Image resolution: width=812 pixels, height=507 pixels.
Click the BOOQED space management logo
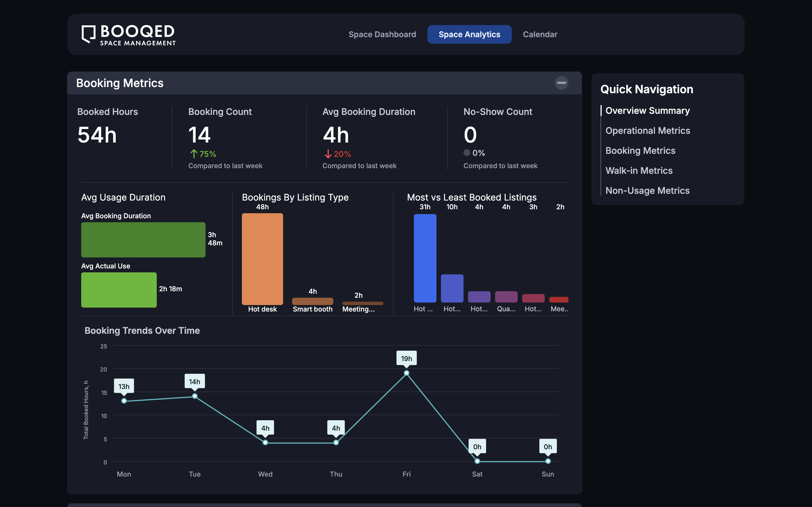(129, 34)
